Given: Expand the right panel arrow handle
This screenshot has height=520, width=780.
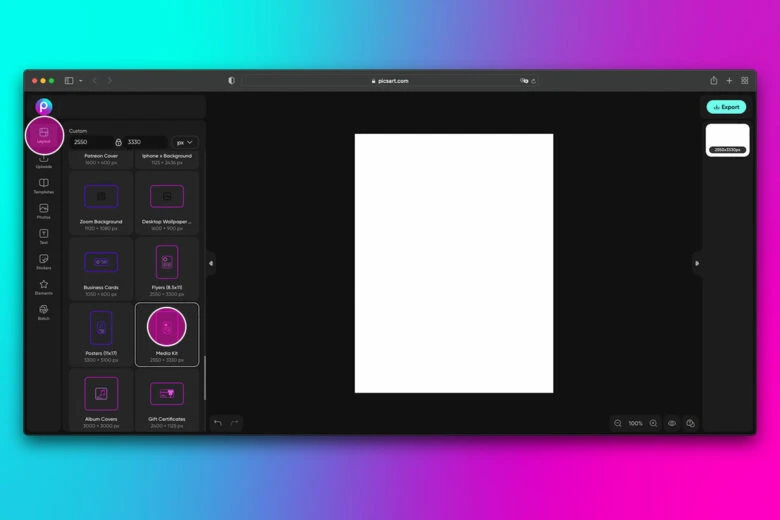Looking at the screenshot, I should click(697, 263).
